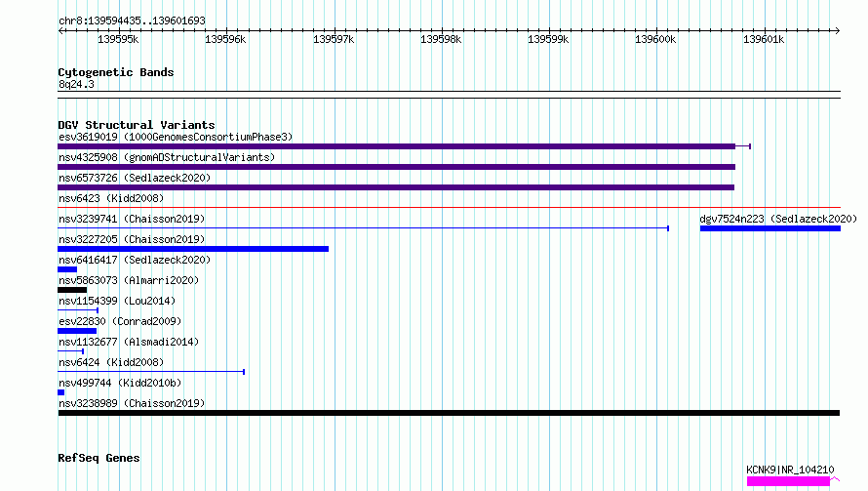Click the blue bar under dgv7524n223
This screenshot has width=868, height=491.
pyautogui.click(x=770, y=228)
